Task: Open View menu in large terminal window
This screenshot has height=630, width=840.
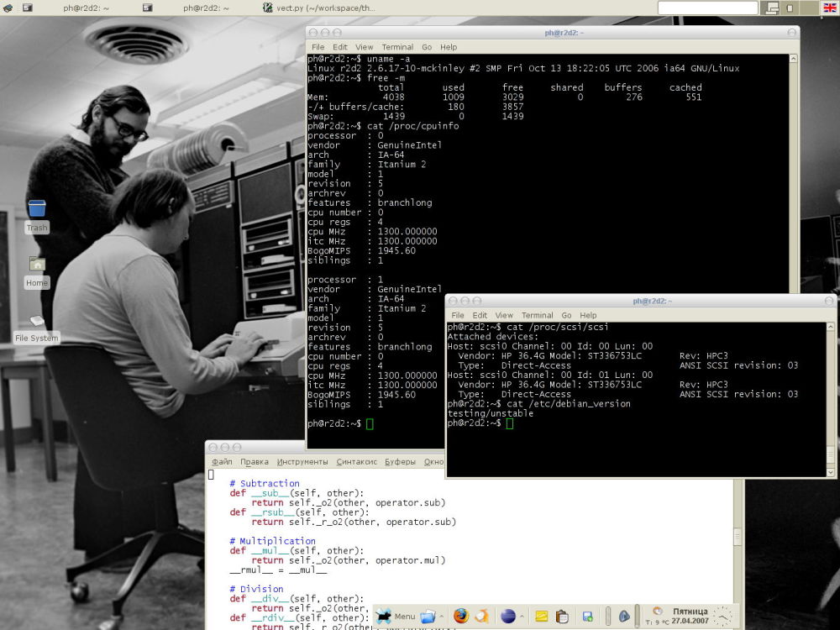Action: tap(364, 47)
